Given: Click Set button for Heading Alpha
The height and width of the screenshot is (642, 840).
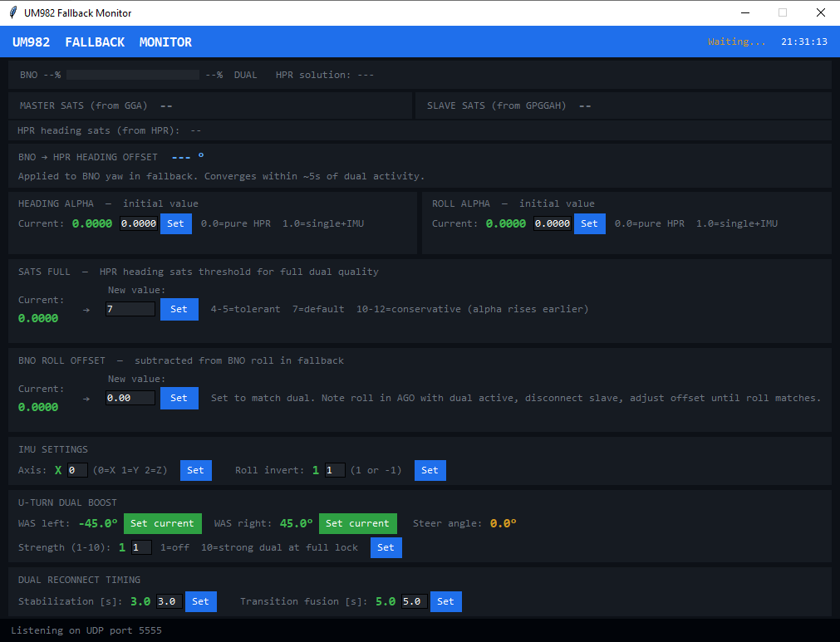Looking at the screenshot, I should pyautogui.click(x=175, y=223).
